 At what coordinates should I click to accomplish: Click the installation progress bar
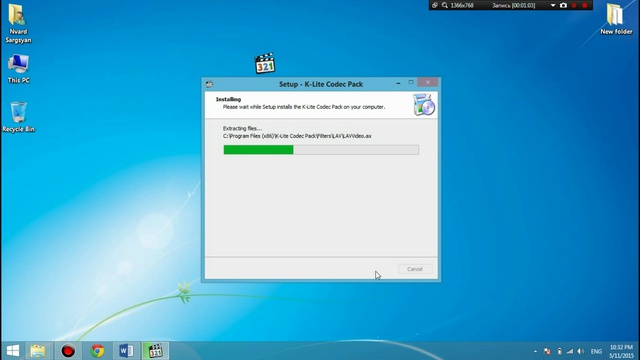321,150
